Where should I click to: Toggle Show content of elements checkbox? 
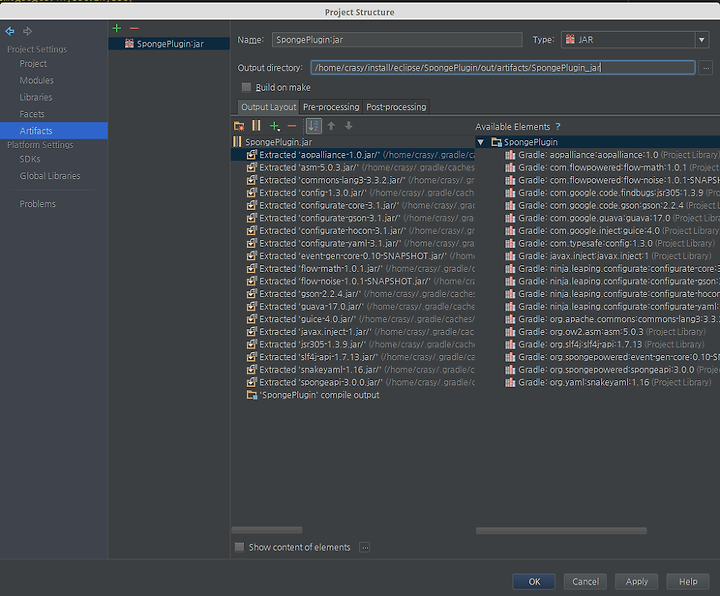[x=239, y=547]
